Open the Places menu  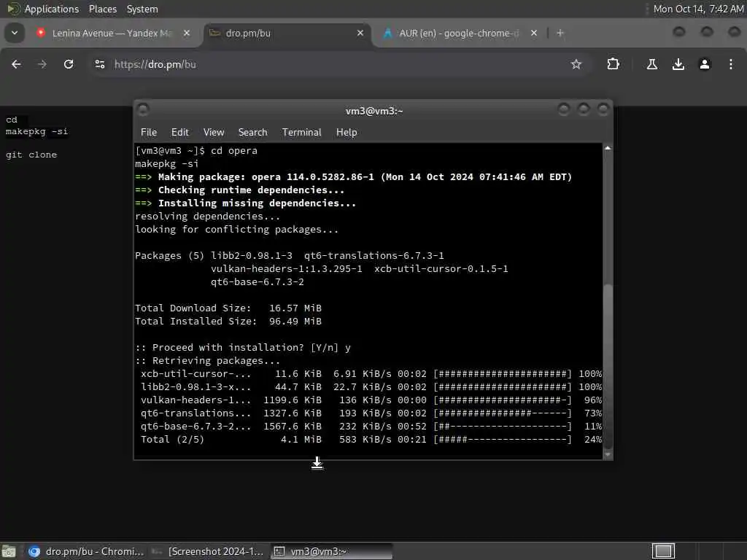(x=102, y=9)
